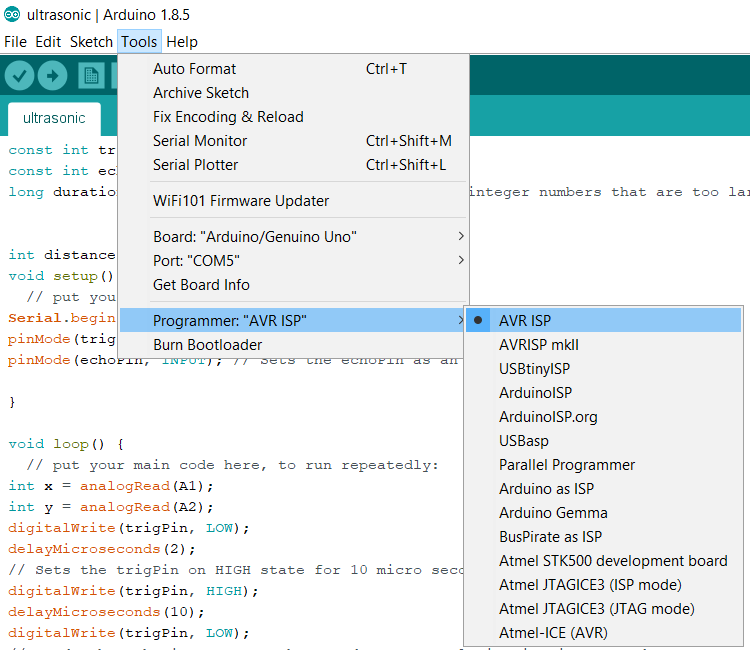The image size is (750, 650).
Task: Select Arduino Gemma programmer
Action: pyautogui.click(x=604, y=513)
